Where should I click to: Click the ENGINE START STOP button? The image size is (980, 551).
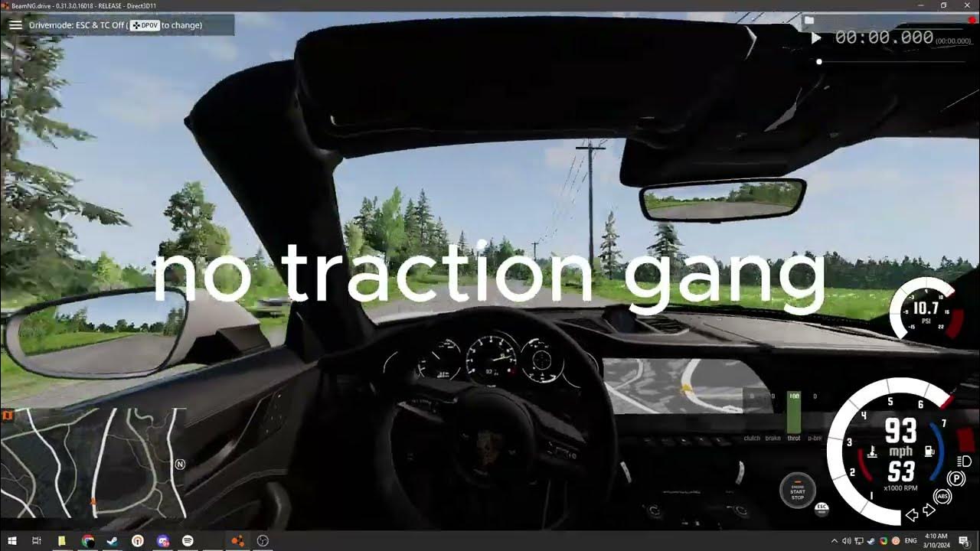tap(798, 490)
